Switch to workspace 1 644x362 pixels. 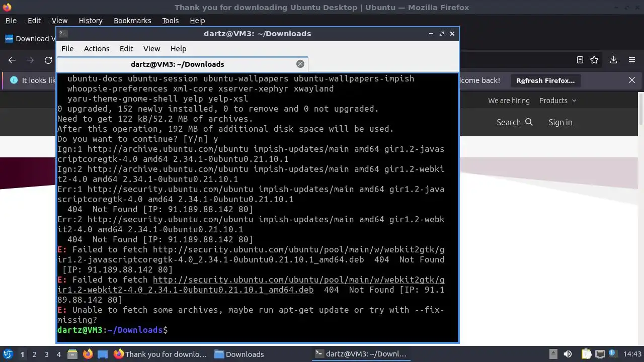coord(22,354)
